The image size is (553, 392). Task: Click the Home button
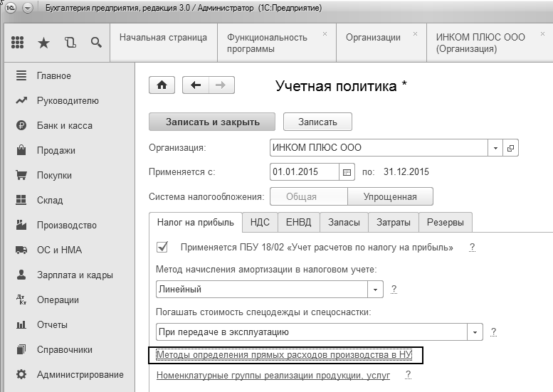pyautogui.click(x=162, y=85)
